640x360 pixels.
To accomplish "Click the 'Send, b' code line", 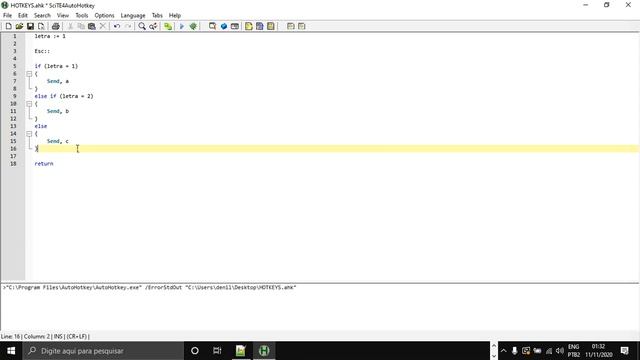I will [58, 111].
